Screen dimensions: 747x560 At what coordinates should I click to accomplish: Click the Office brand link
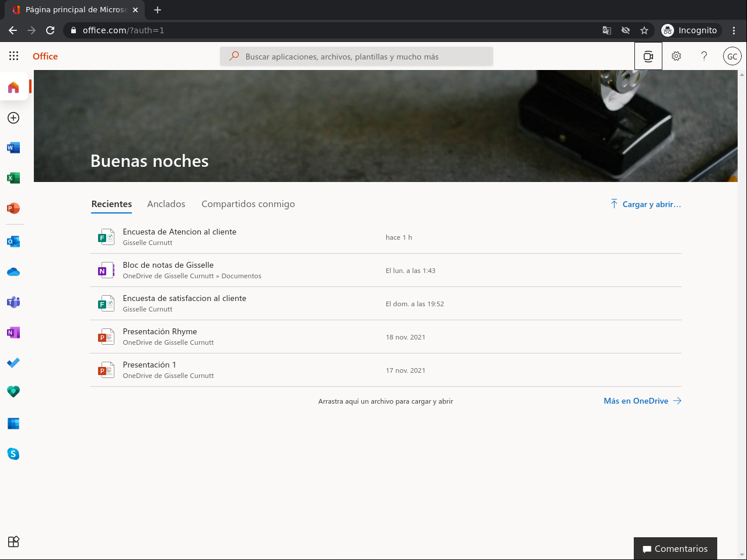[46, 57]
